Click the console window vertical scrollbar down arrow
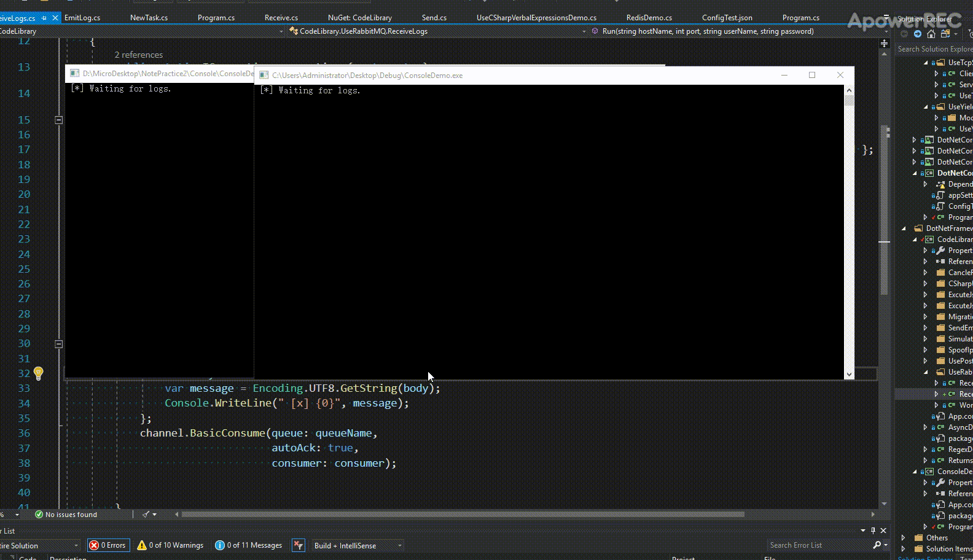The width and height of the screenshot is (973, 560). point(849,374)
